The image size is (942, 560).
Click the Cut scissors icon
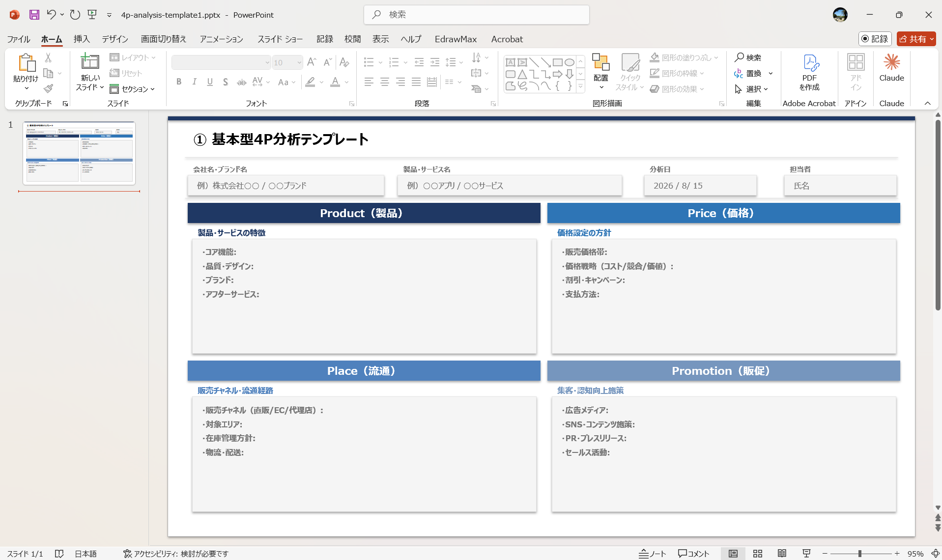pyautogui.click(x=48, y=58)
